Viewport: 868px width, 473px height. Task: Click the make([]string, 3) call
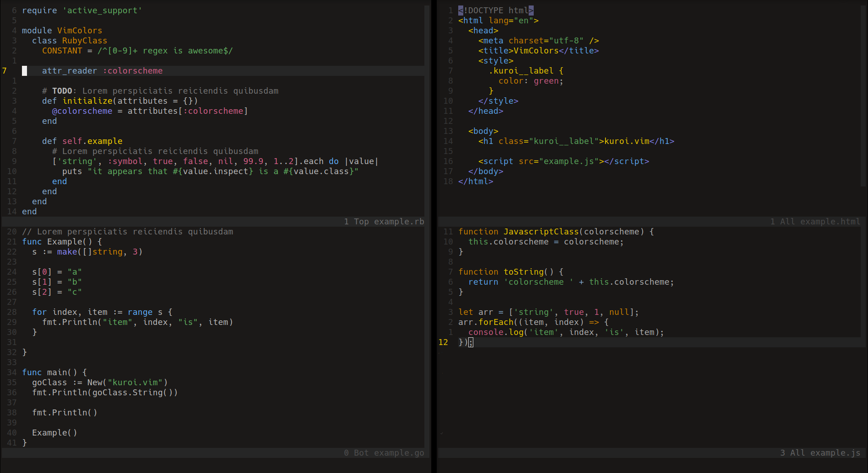(100, 252)
